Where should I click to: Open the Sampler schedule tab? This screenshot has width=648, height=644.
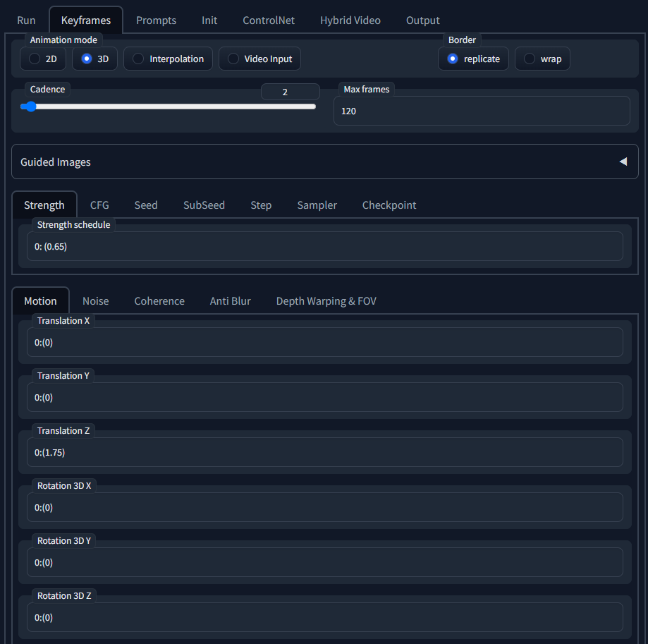(317, 205)
